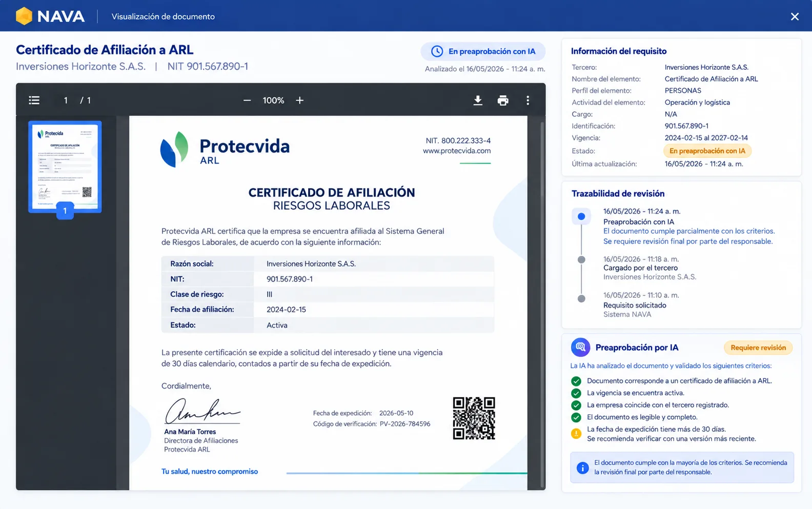Click Visualización de documento header label
This screenshot has height=509, width=812.
pos(163,16)
